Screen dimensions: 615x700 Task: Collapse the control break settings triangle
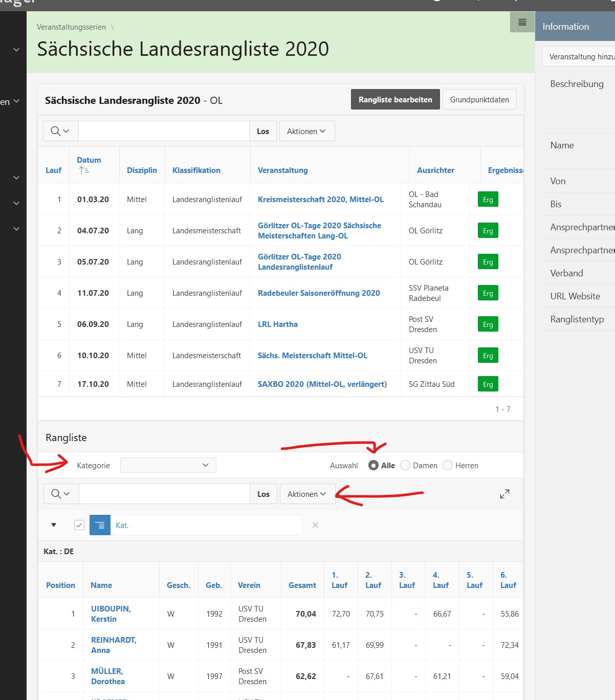(x=54, y=525)
